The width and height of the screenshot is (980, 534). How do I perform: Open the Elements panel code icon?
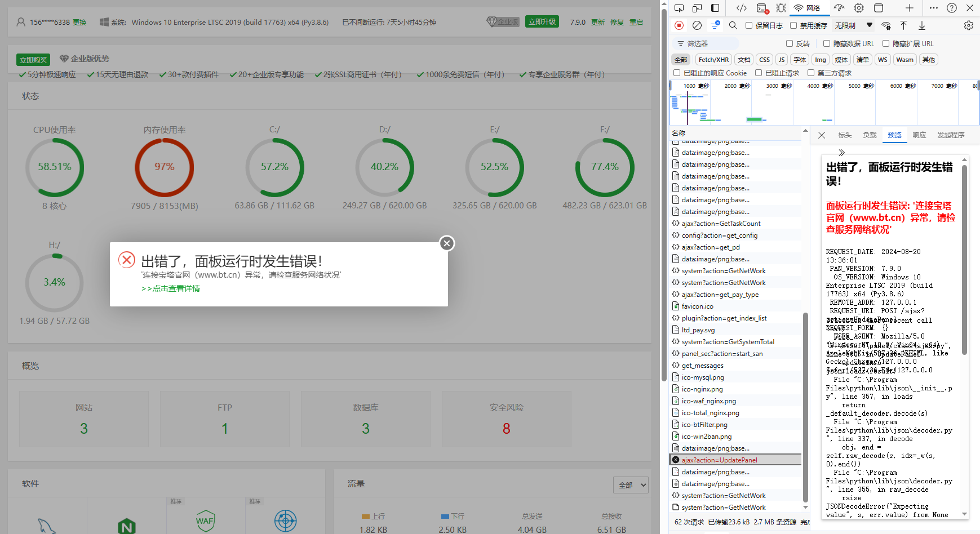click(x=742, y=8)
